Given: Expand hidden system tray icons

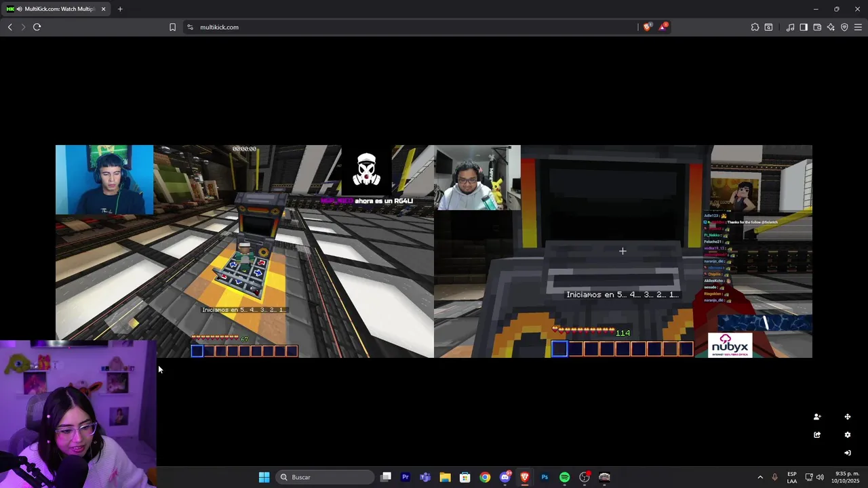Looking at the screenshot, I should [x=759, y=477].
